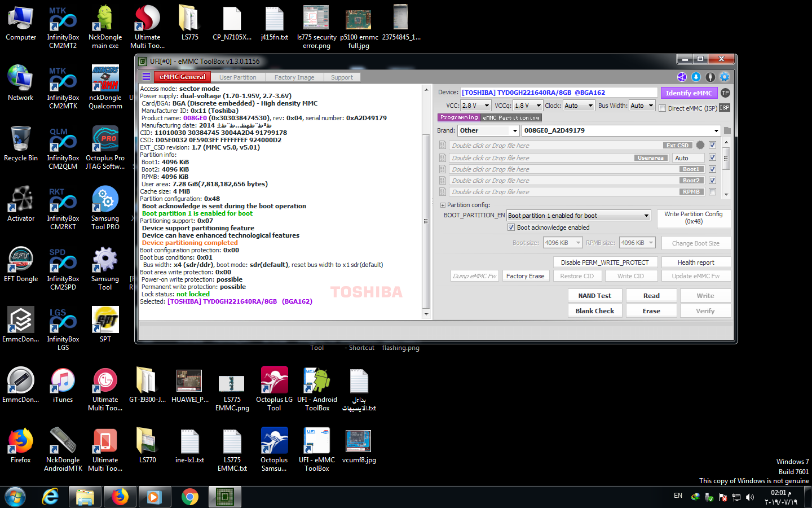Open the Octoplus LG Tool desktop icon

coord(274,389)
